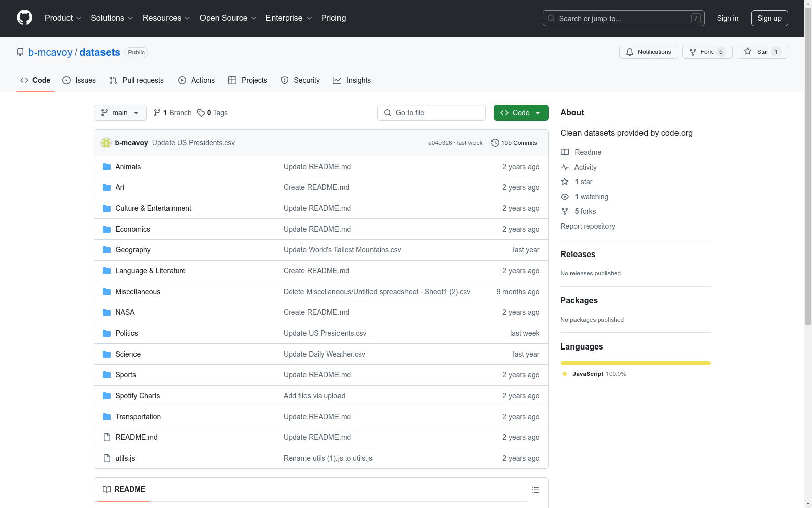Click the NASA folder icon

click(x=107, y=312)
